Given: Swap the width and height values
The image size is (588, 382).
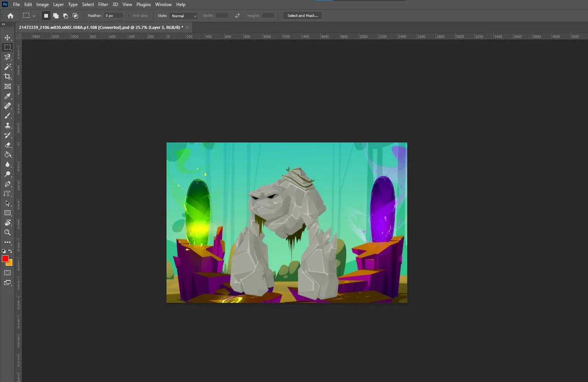Looking at the screenshot, I should coord(237,16).
